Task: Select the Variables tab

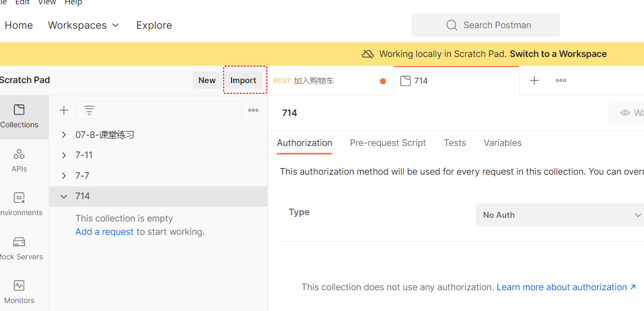Action: click(x=502, y=143)
